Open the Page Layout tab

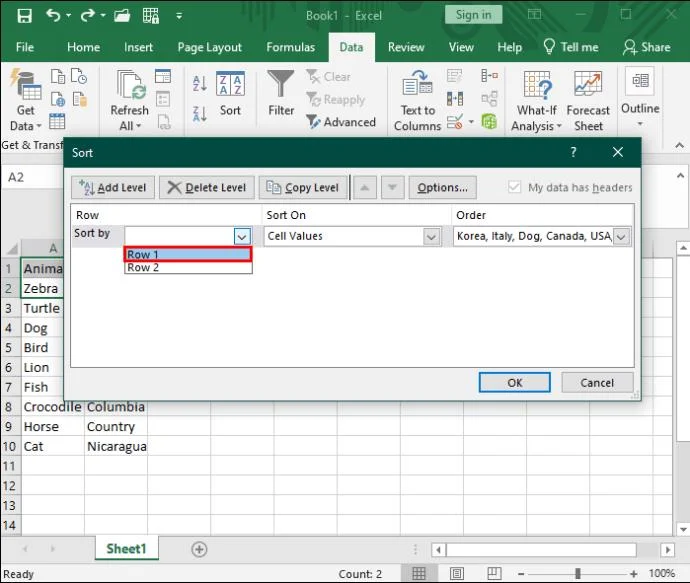pyautogui.click(x=209, y=47)
